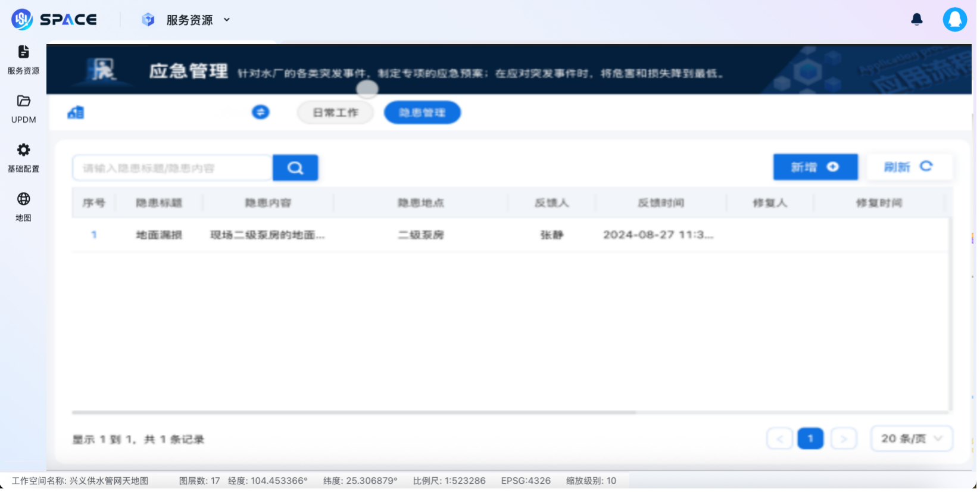Go to next page arrow
This screenshot has height=492, width=980.
click(844, 439)
